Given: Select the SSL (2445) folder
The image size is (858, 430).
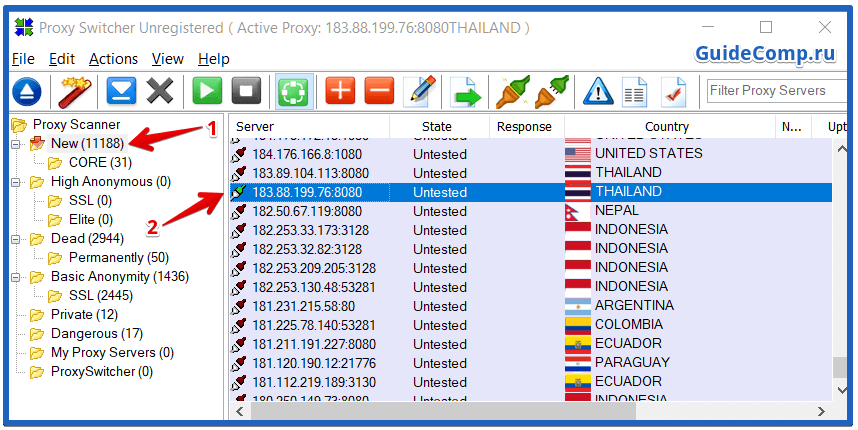Looking at the screenshot, I should [x=101, y=295].
